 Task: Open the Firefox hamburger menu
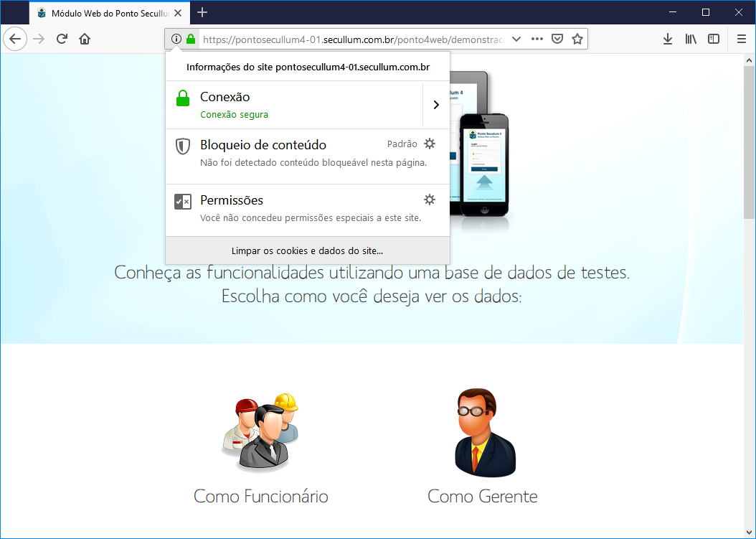[742, 39]
